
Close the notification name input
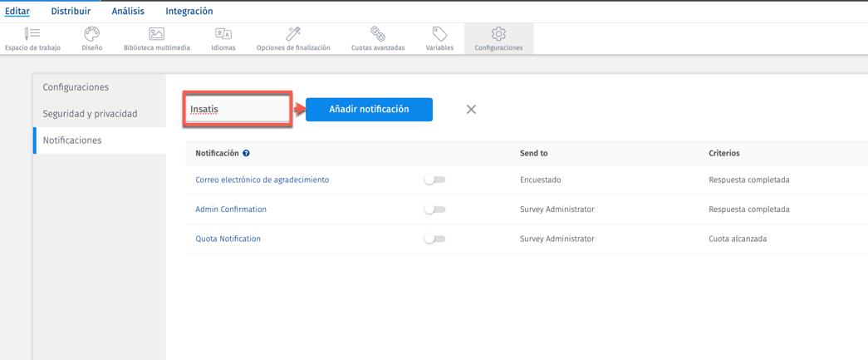(x=471, y=110)
